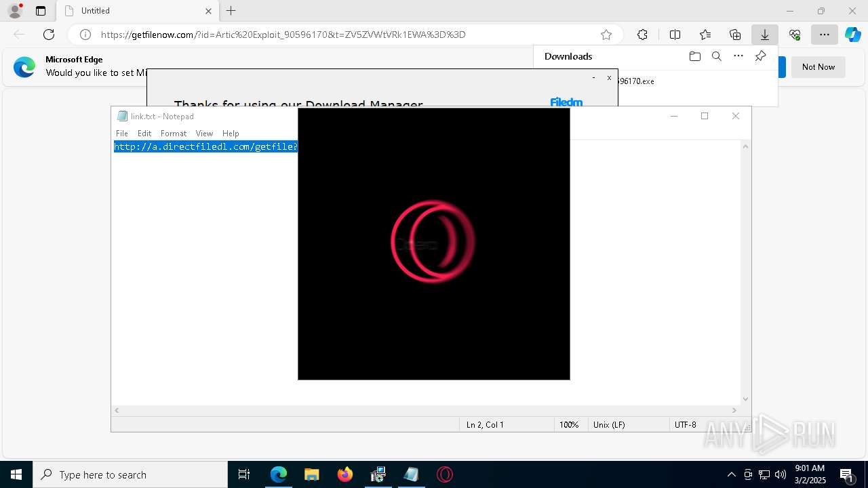
Task: Minimize the Download Manager dialog
Action: (x=593, y=78)
